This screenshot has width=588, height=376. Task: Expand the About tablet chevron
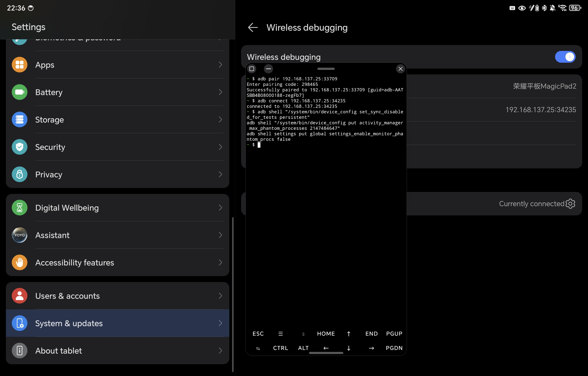click(220, 351)
